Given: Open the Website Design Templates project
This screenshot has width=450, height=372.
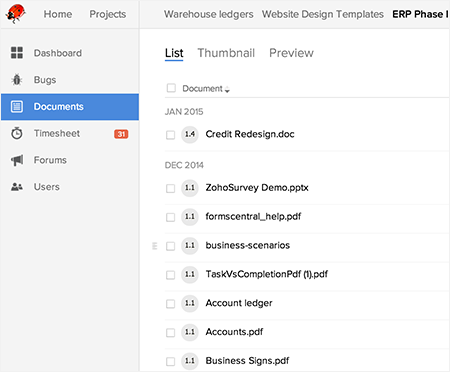Looking at the screenshot, I should coord(323,14).
